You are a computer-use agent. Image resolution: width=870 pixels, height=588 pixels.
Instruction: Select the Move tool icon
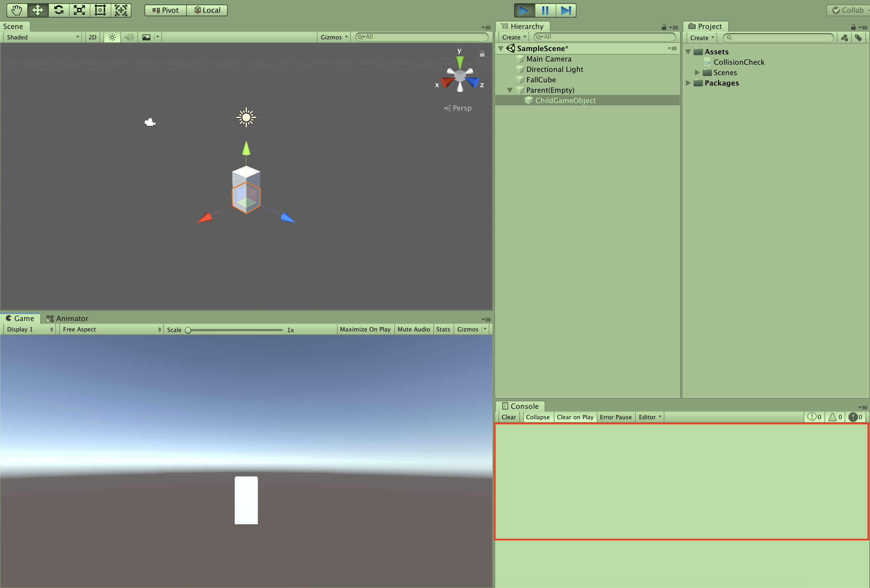37,10
